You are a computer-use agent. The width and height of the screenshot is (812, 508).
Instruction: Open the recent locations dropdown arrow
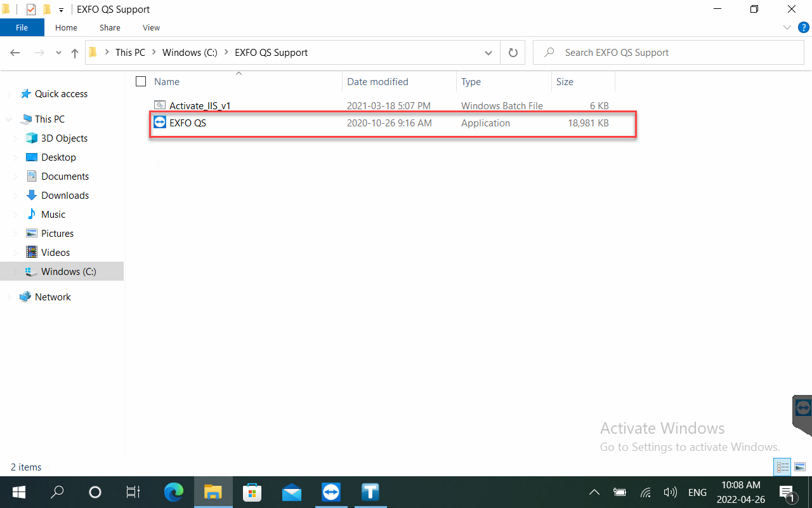(59, 53)
